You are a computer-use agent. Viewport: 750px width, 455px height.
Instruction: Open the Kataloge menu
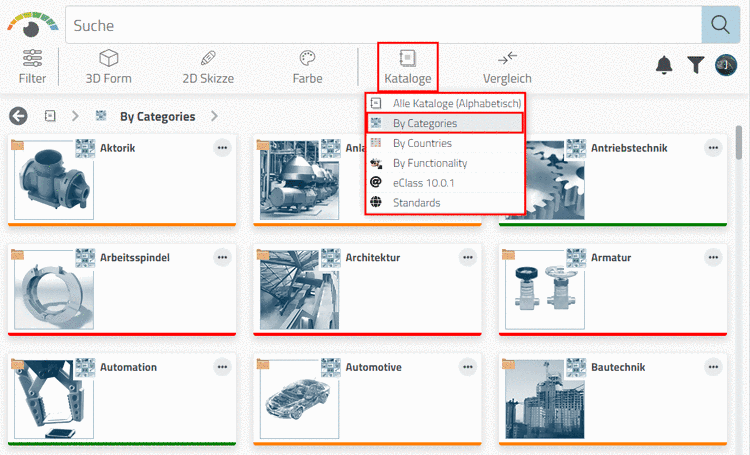(408, 67)
